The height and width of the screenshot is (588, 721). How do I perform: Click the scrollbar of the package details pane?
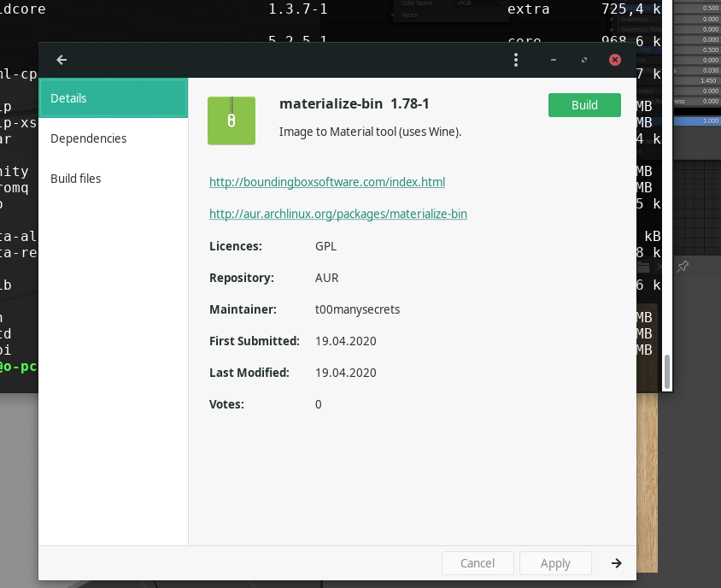coord(665,369)
